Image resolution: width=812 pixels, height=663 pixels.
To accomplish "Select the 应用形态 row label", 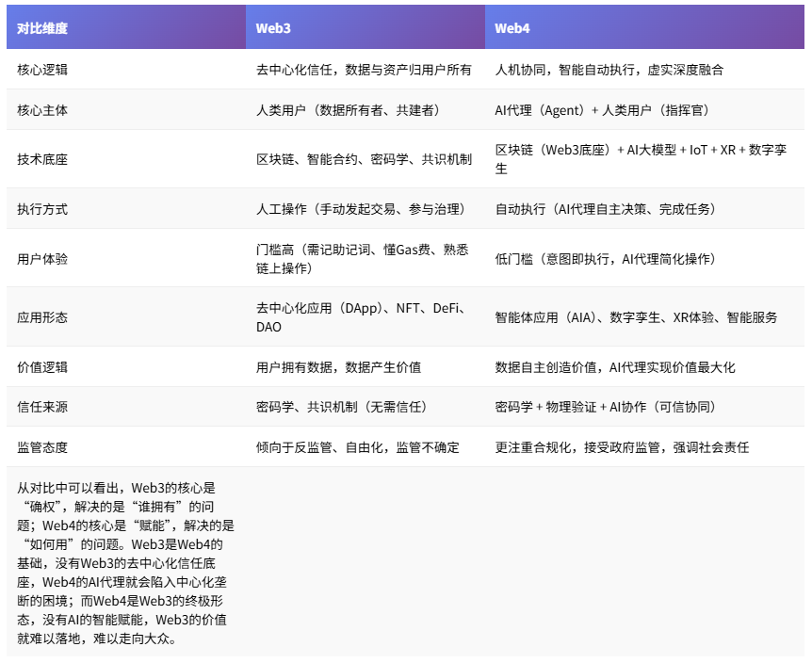I will tap(42, 317).
